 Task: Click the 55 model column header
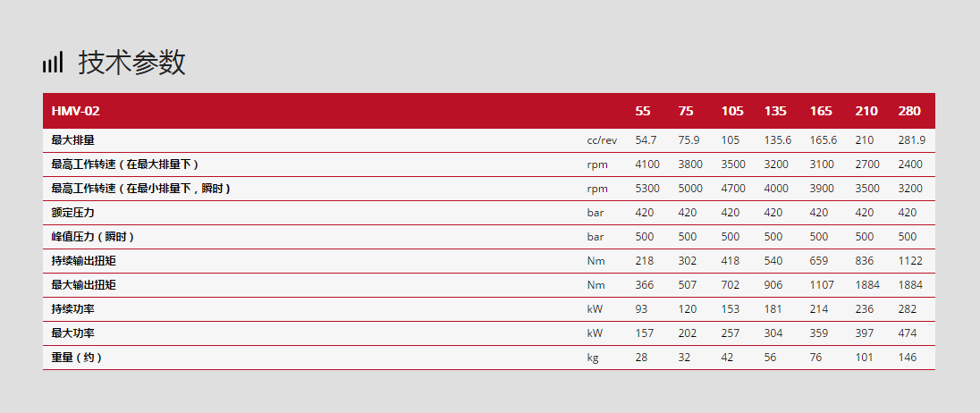(x=643, y=111)
